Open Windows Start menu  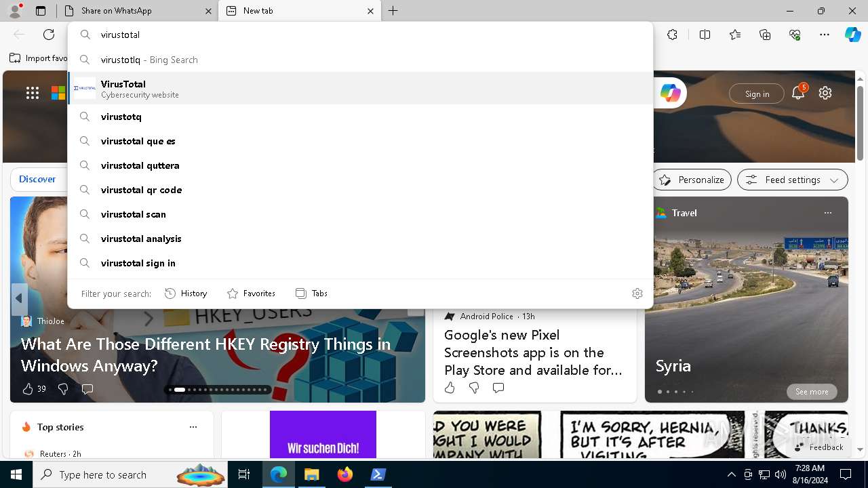click(16, 474)
